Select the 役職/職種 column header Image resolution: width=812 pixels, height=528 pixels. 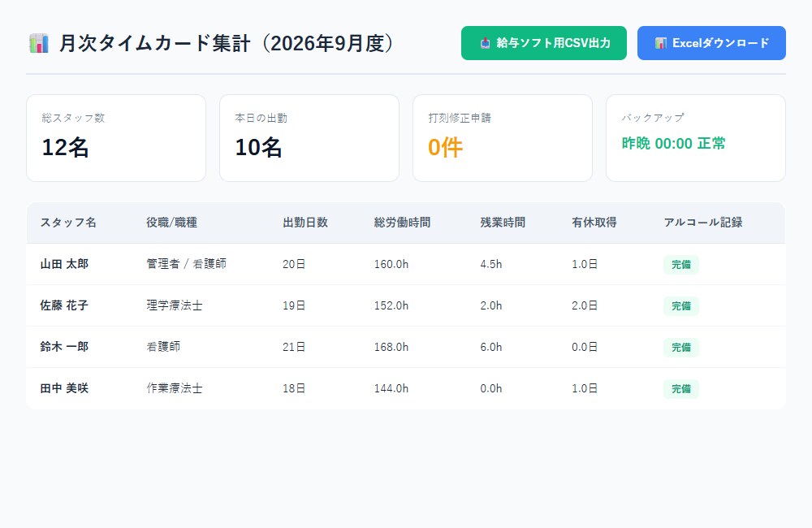coord(172,223)
